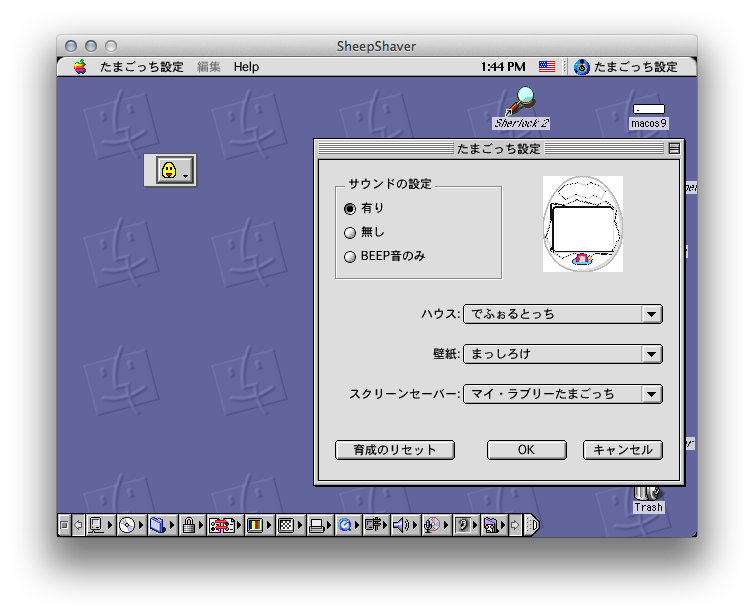Click the yellow Tamagotchi character floating button
The height and width of the screenshot is (616, 754).
(170, 171)
